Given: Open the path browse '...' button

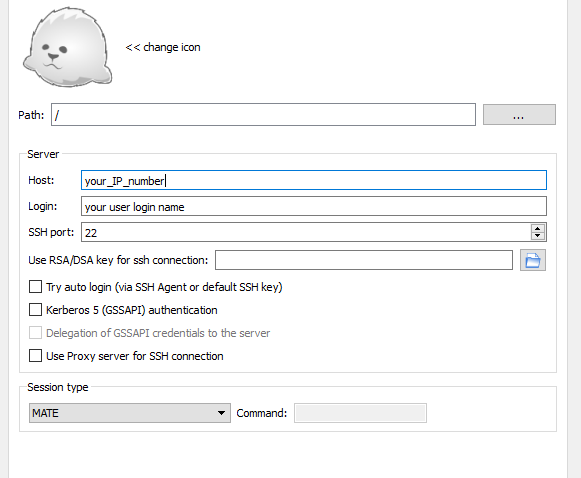Looking at the screenshot, I should coord(519,115).
